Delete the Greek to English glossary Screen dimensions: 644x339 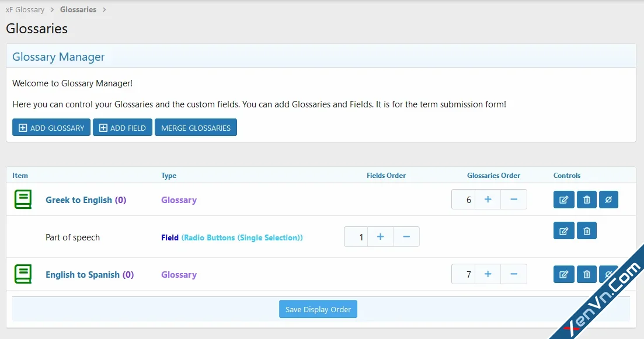pyautogui.click(x=586, y=200)
